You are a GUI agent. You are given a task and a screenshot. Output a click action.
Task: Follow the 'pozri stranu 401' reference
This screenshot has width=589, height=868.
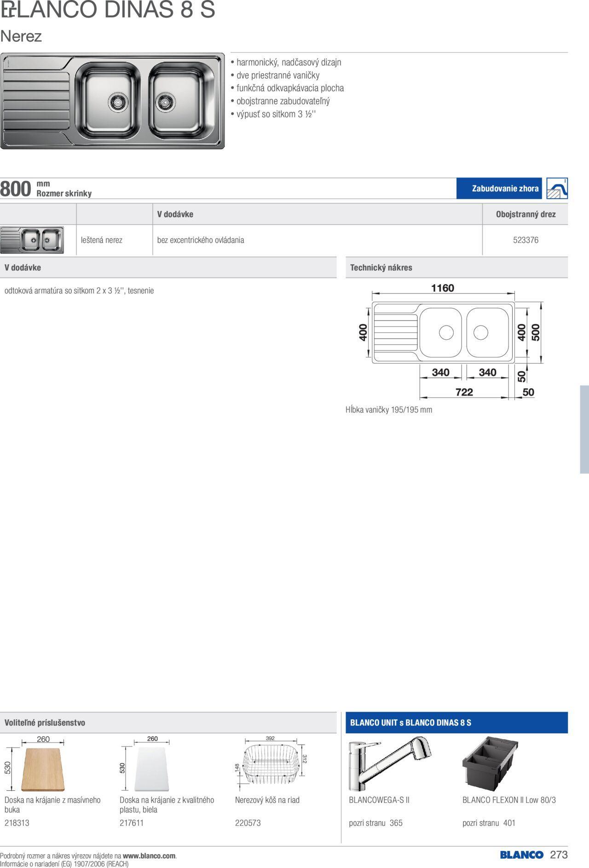489,823
